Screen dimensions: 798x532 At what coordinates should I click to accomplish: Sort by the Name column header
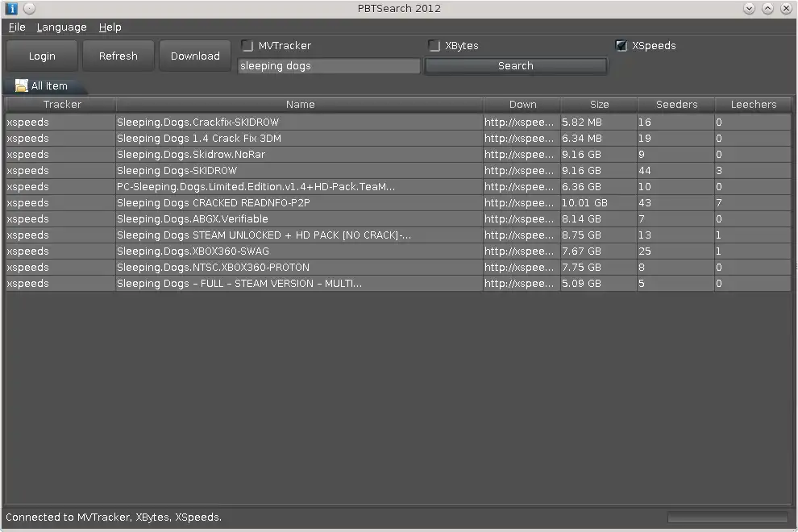[x=299, y=104]
